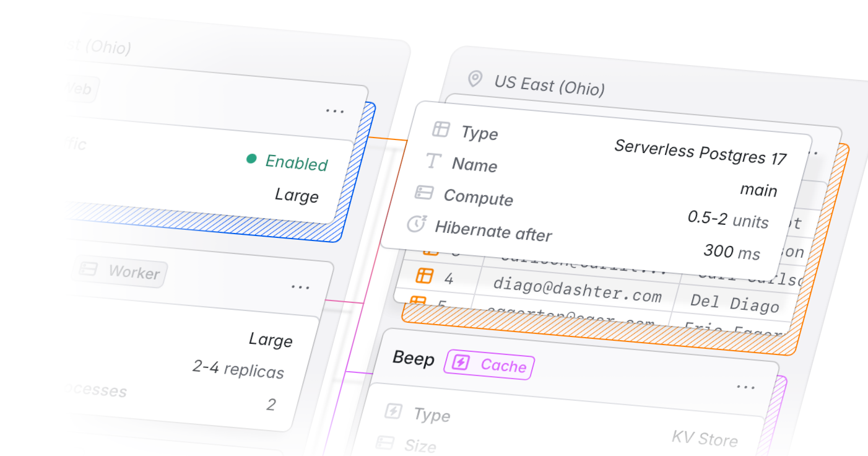Click row number 4 in table
Screen dimensions: 868x456
coord(448,279)
